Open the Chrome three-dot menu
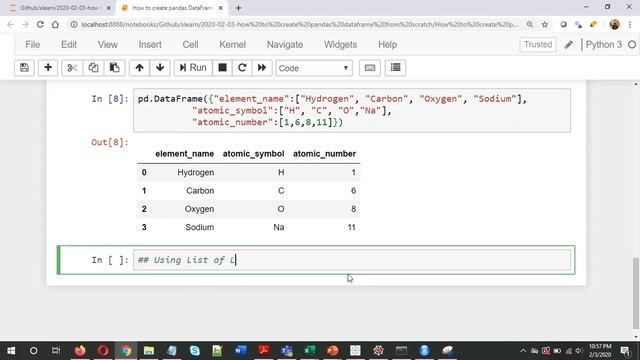 coord(630,24)
